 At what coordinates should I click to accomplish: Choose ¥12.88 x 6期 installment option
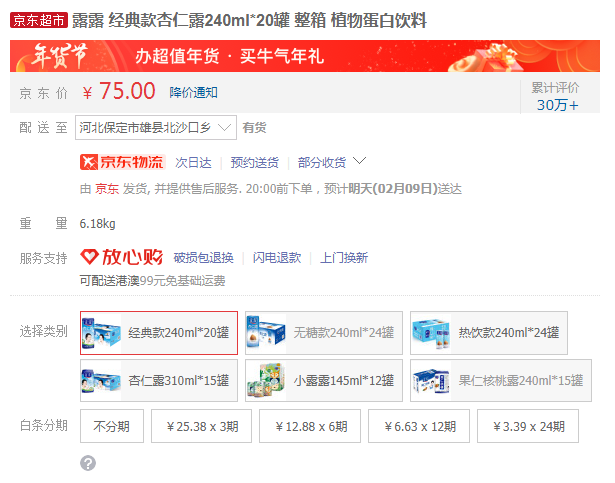click(310, 426)
